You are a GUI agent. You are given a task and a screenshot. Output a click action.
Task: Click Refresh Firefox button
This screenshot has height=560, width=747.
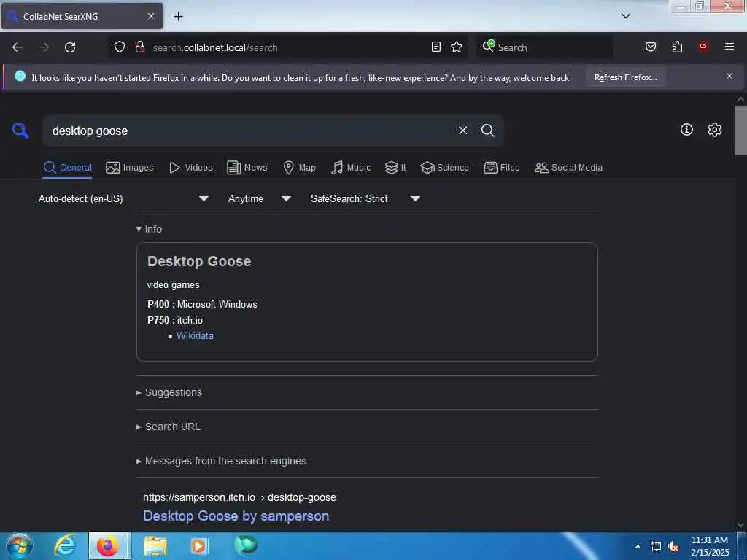tap(625, 77)
